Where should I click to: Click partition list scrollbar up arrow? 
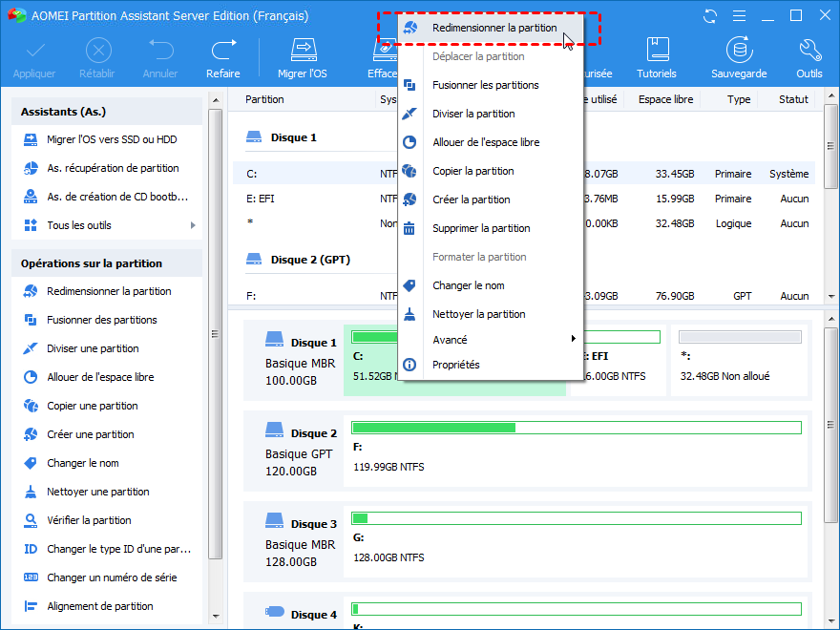point(830,95)
